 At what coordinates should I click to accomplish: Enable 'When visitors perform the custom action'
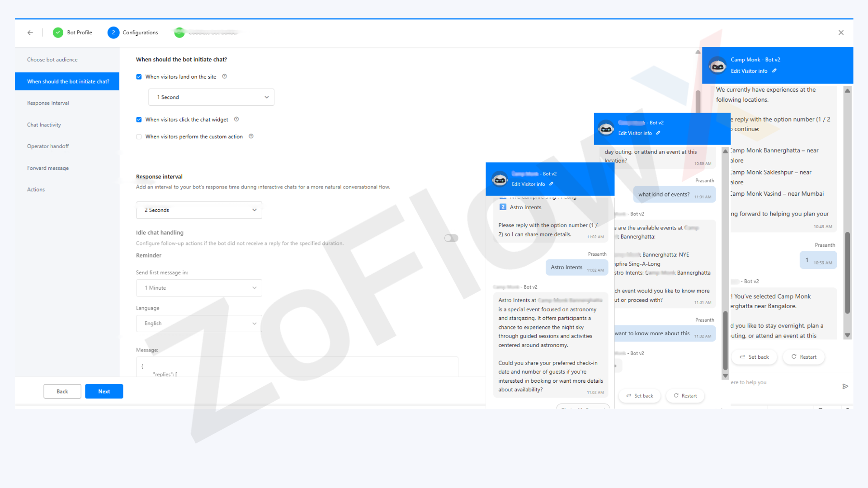pyautogui.click(x=139, y=137)
